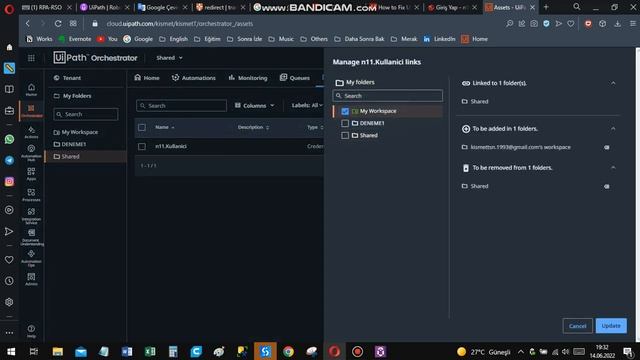Screen dimensions: 640x360
Task: Open WhatsApp in the Opera sidebar
Action: 9,139
